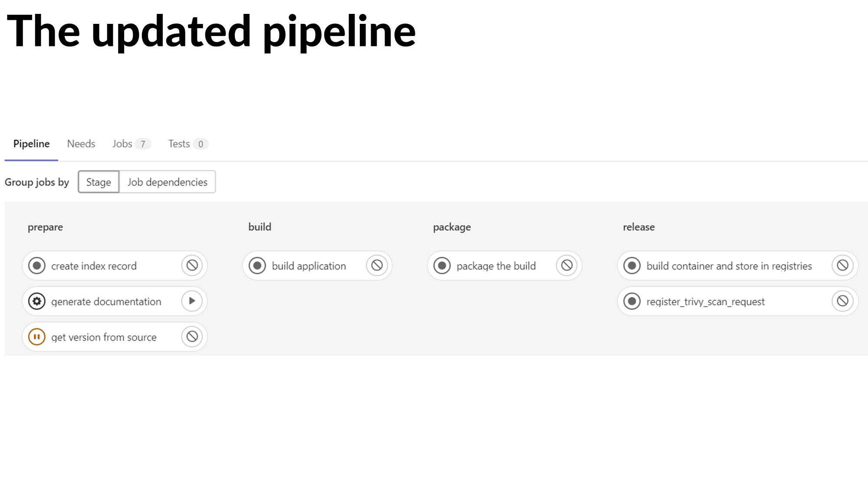Group jobs by Stage
Screen dimensions: 868x488
point(99,182)
